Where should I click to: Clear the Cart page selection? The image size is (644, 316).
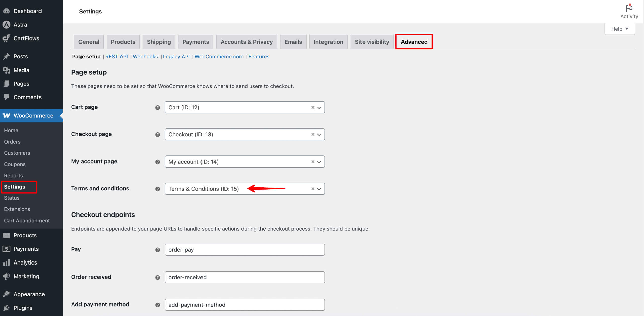point(313,107)
